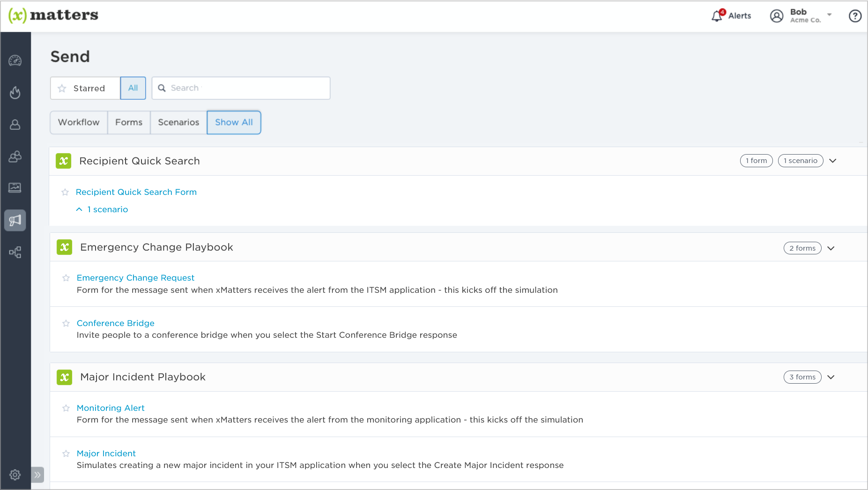
Task: Select the Show All tab
Action: (x=234, y=122)
